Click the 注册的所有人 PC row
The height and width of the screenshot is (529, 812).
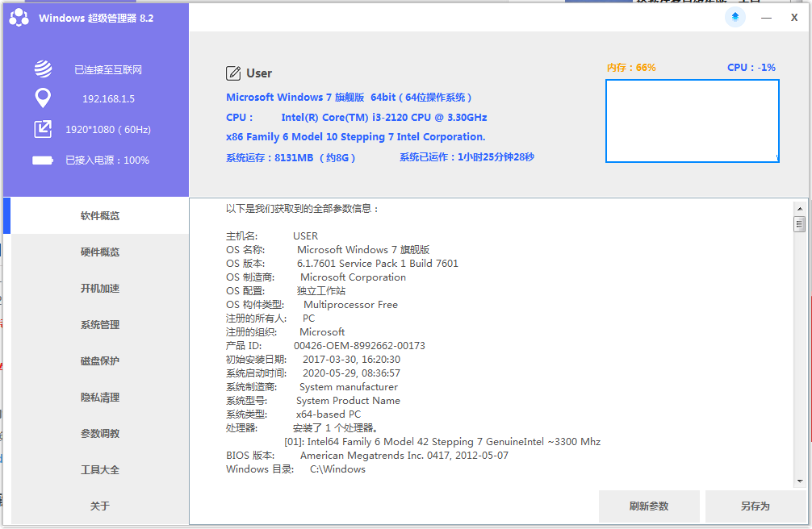coord(270,319)
